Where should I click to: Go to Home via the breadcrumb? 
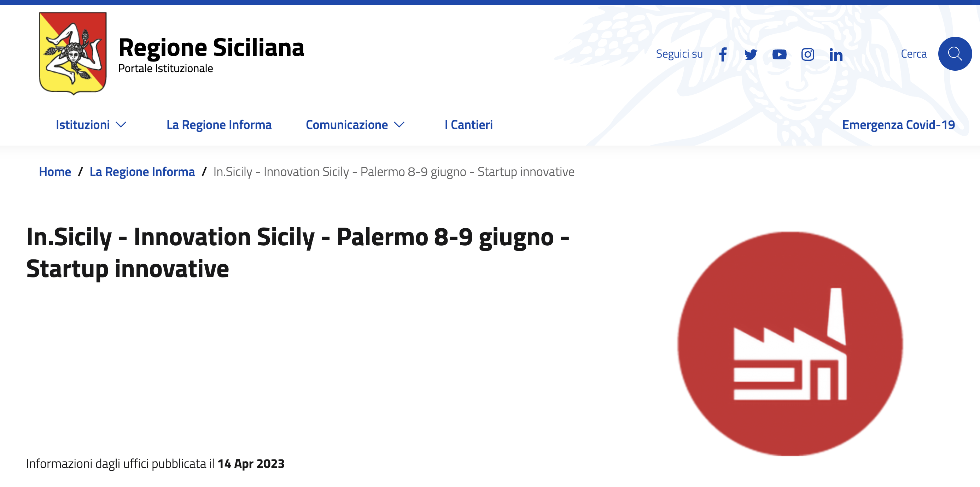point(55,171)
